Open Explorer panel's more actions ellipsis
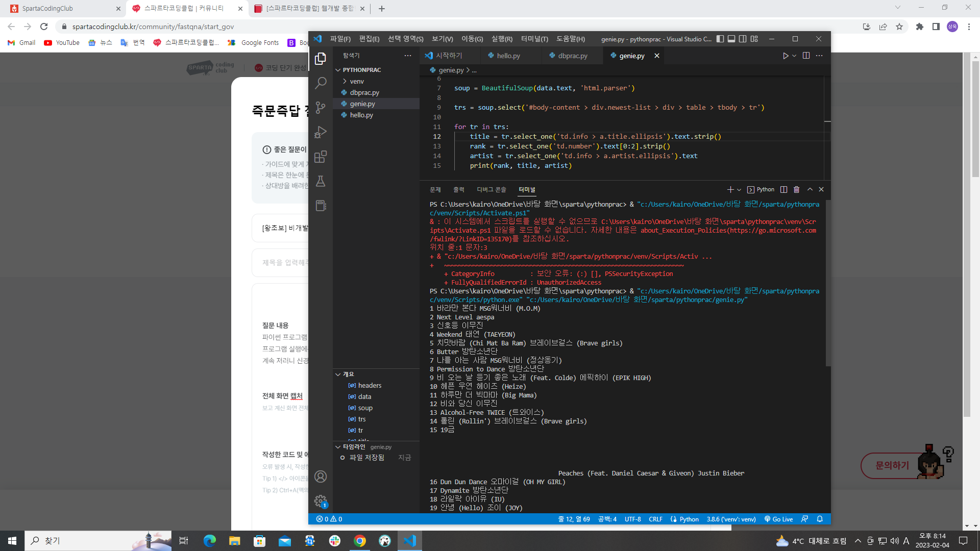This screenshot has width=980, height=551. coord(408,56)
